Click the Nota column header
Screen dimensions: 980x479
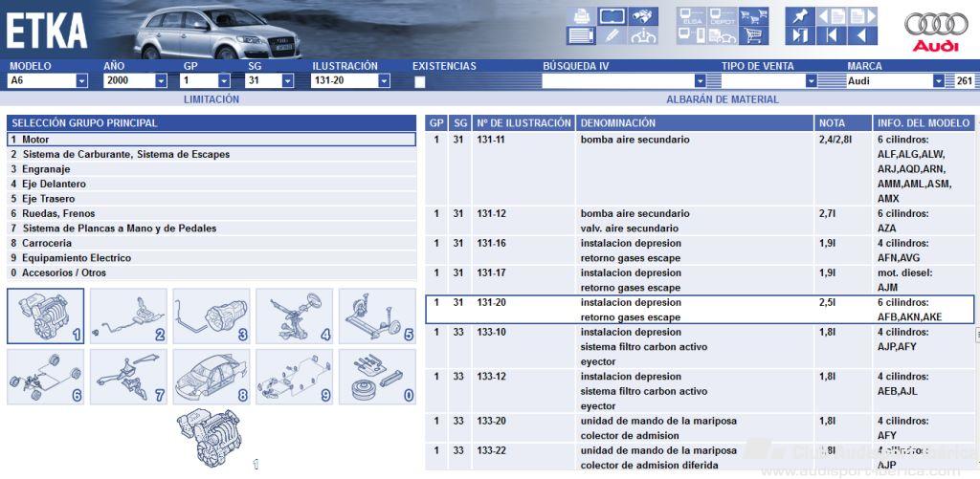coord(843,123)
